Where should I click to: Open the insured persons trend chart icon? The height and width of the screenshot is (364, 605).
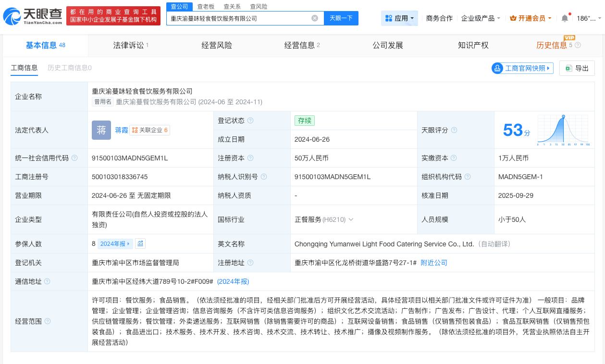click(x=140, y=244)
